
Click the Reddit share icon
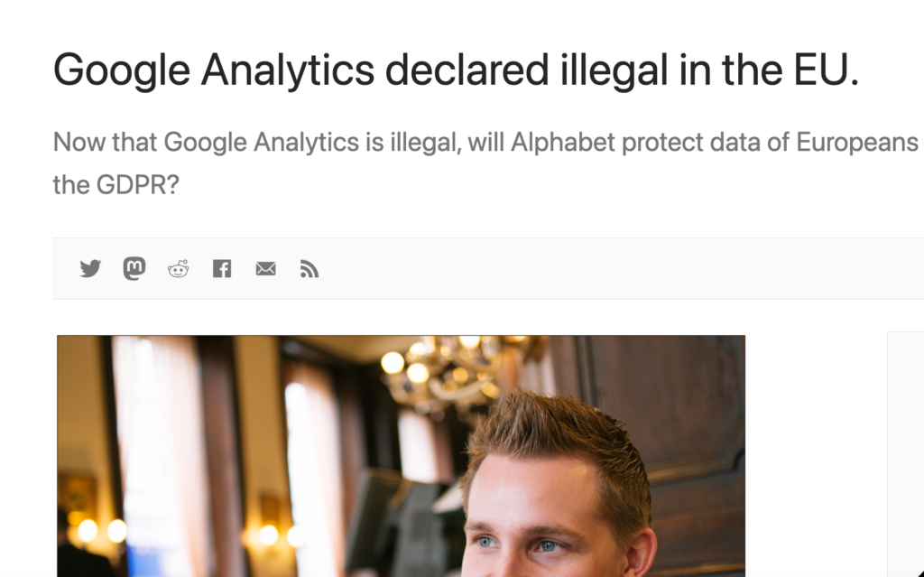(x=178, y=269)
